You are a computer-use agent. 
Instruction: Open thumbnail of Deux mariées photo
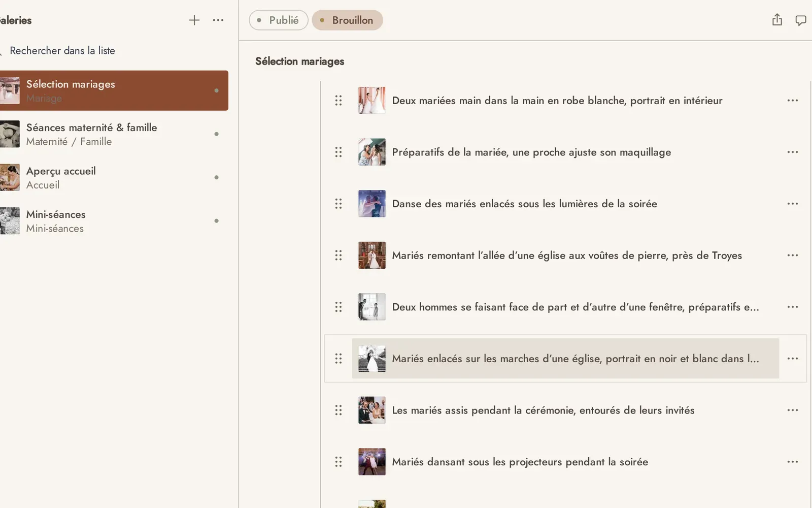click(x=372, y=101)
